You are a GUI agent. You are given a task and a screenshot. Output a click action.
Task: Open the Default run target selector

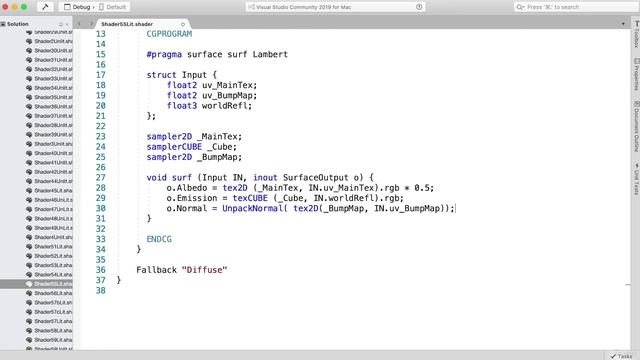coord(113,7)
